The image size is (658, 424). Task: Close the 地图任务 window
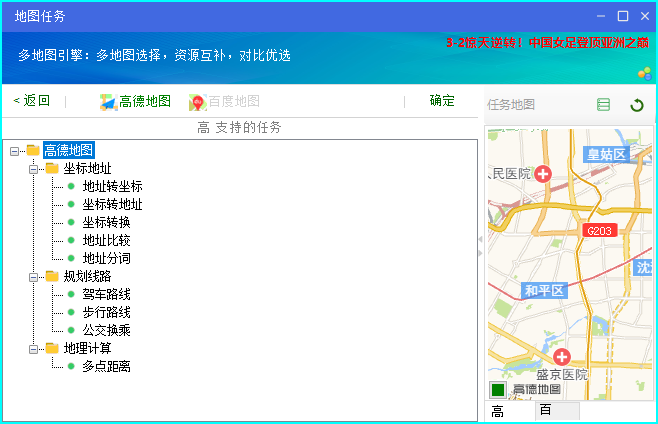645,16
